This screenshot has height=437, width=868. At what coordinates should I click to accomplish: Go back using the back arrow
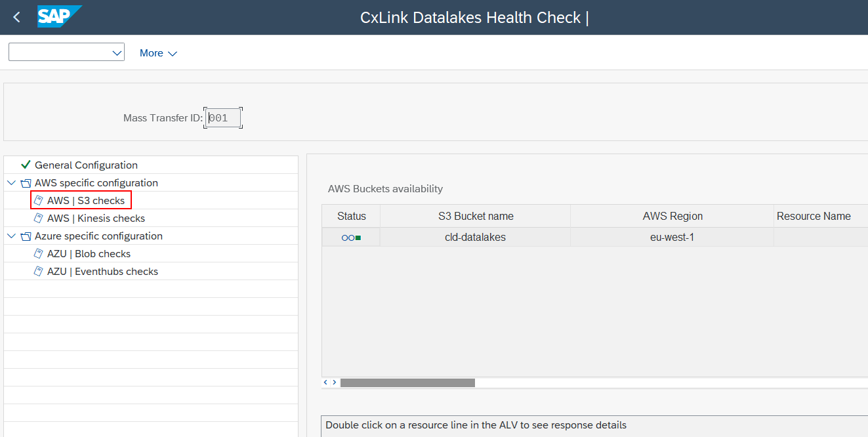[x=17, y=18]
